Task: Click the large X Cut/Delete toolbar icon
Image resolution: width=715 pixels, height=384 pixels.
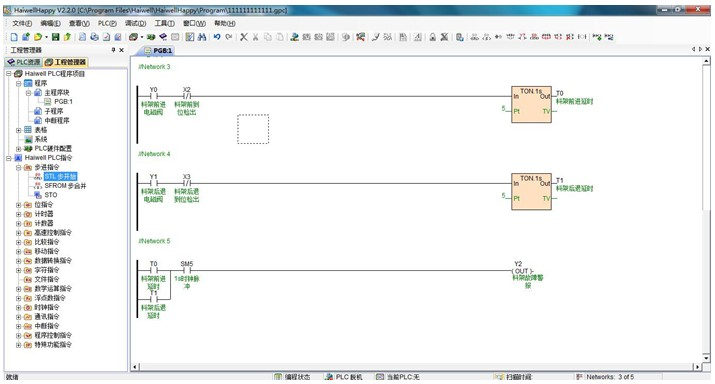Action: [x=244, y=37]
